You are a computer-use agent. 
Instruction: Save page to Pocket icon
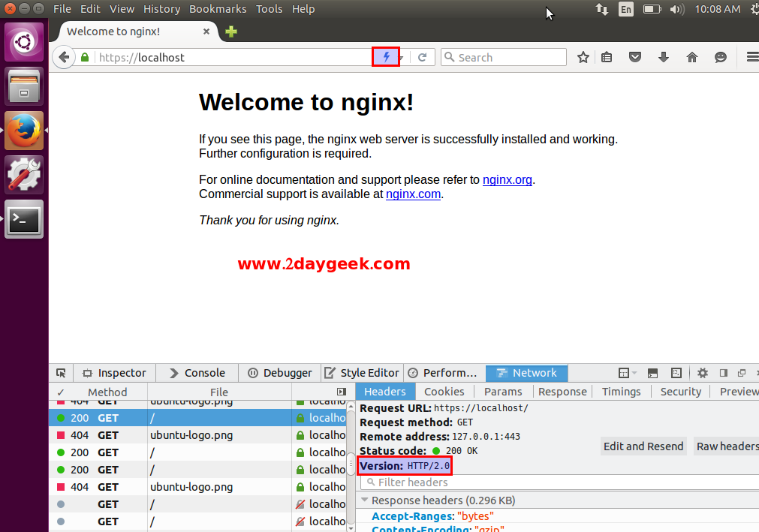click(635, 58)
